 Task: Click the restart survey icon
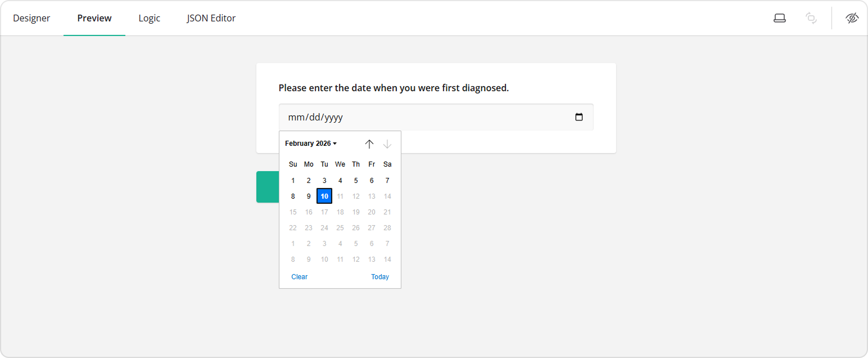click(x=811, y=17)
